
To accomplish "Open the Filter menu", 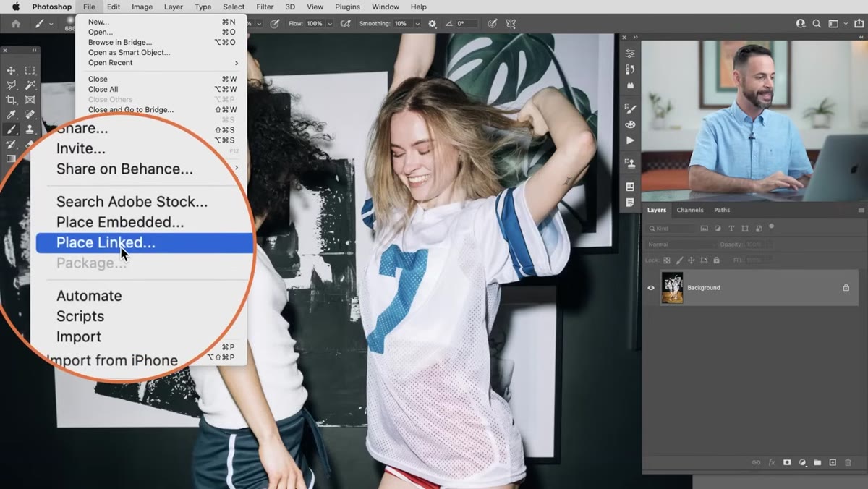I will point(265,7).
